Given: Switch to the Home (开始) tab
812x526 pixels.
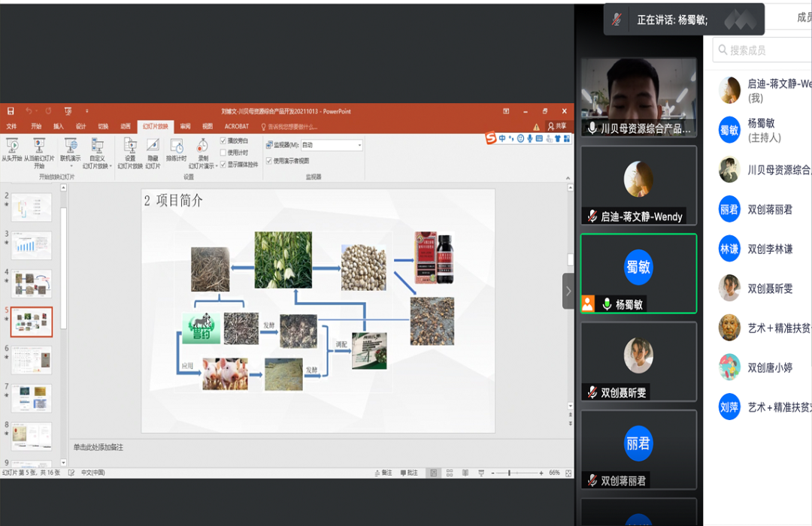Looking at the screenshot, I should 36,126.
